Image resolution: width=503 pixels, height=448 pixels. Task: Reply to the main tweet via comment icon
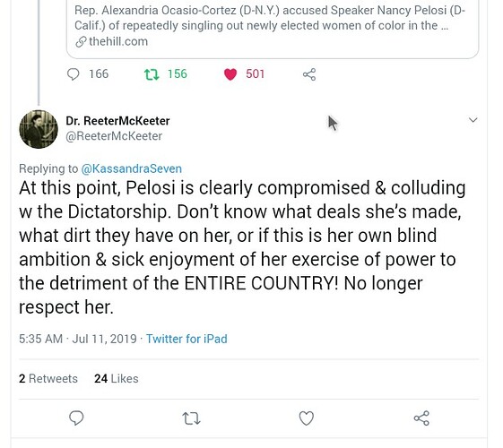pos(76,418)
